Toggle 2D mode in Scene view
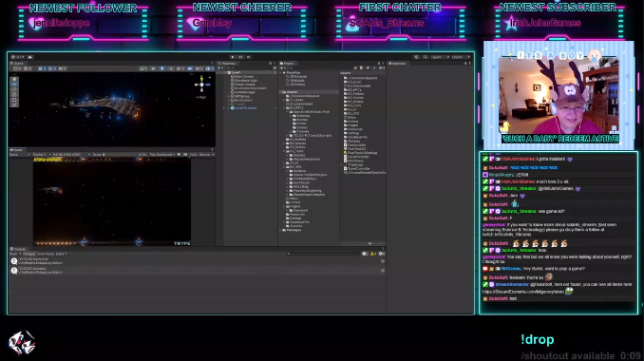This screenshot has height=361, width=644. tap(153, 68)
